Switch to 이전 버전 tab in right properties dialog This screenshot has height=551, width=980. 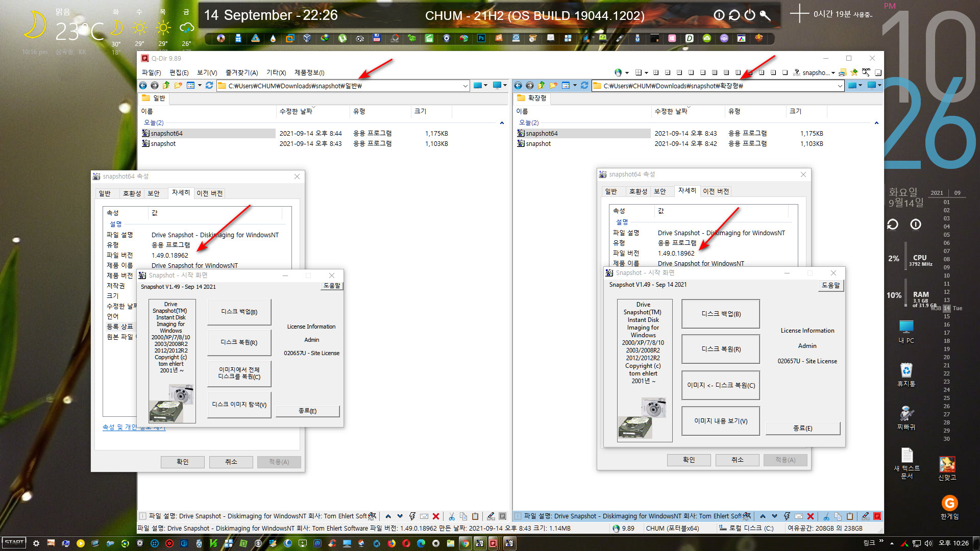coord(716,191)
